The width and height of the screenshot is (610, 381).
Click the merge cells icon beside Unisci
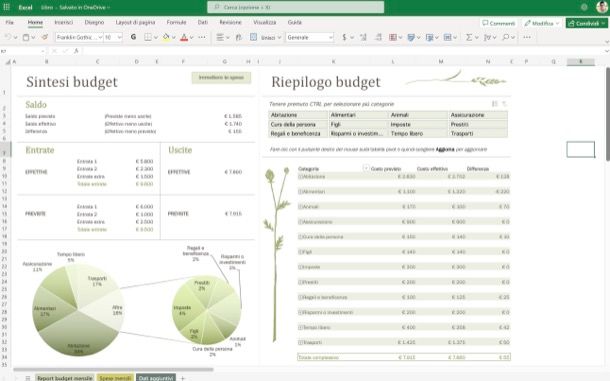253,37
